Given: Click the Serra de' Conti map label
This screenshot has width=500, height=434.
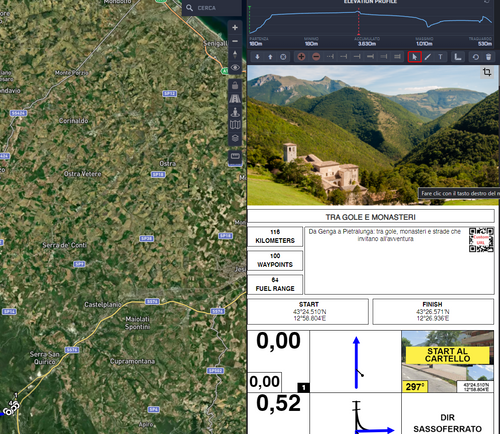Looking at the screenshot, I should pyautogui.click(x=64, y=245).
